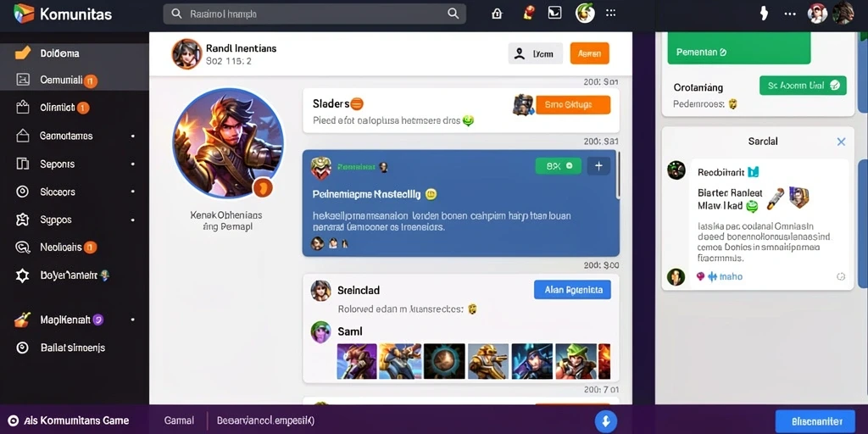Open the square inbox icon in top bar
This screenshot has height=434, width=868.
click(x=554, y=13)
